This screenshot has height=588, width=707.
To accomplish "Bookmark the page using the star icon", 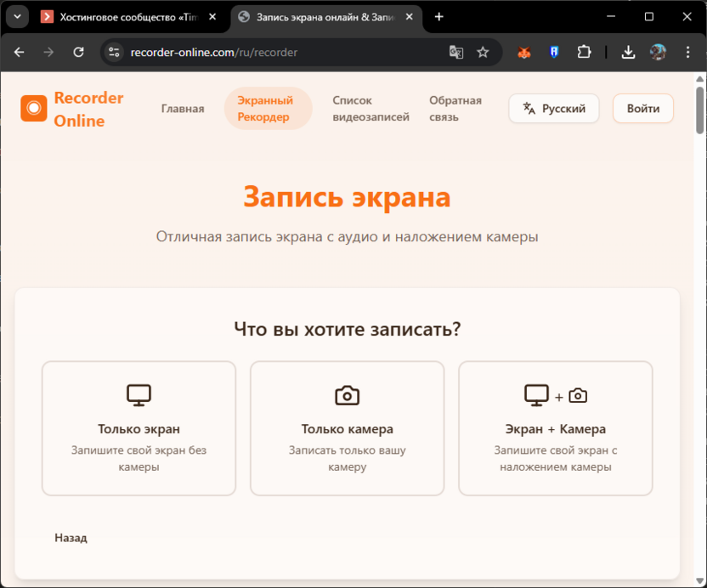I will tap(484, 52).
